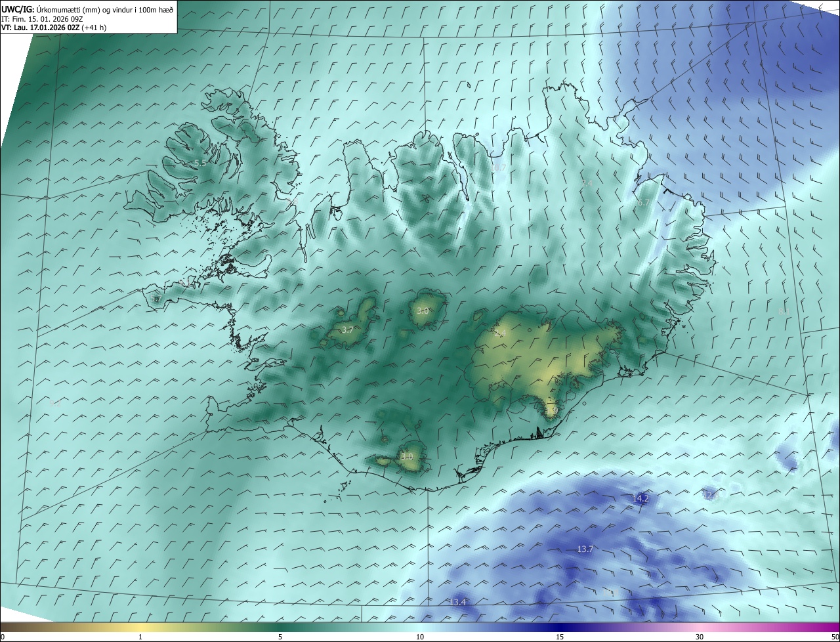This screenshot has width=840, height=642.
Task: Click the 5.5 value label on the Westfjords
Action: pos(201,163)
